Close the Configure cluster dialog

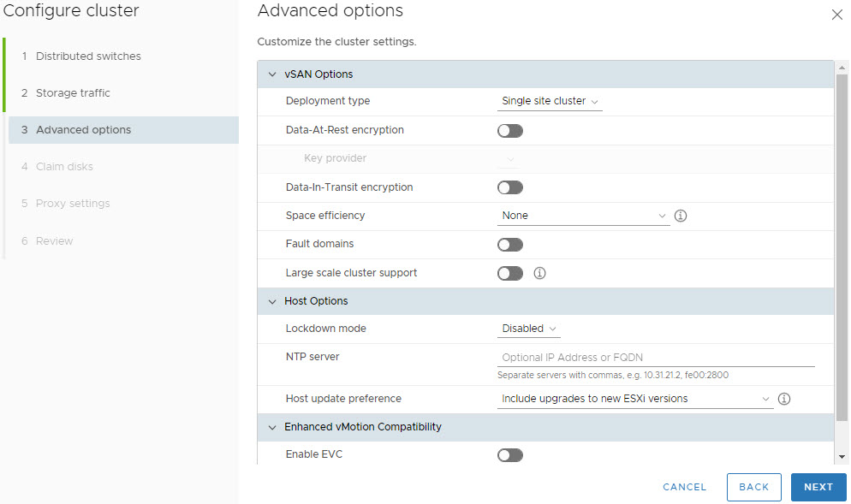(x=836, y=15)
